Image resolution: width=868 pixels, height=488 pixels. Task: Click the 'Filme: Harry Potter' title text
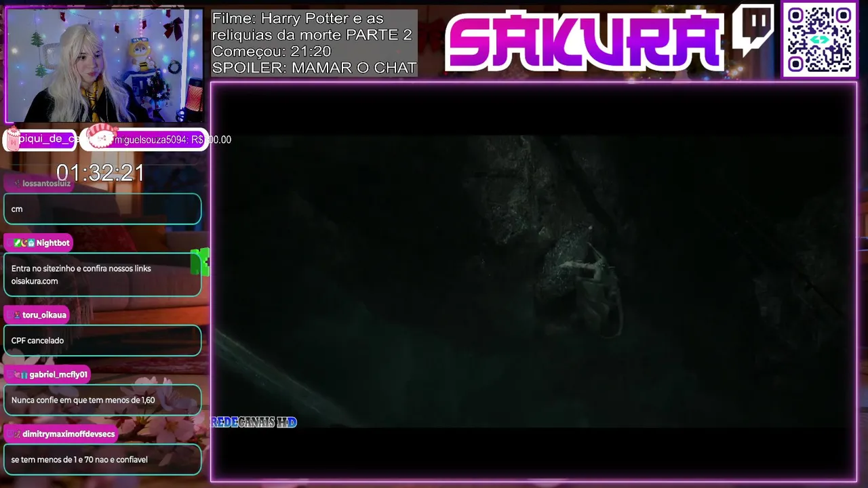(x=312, y=26)
